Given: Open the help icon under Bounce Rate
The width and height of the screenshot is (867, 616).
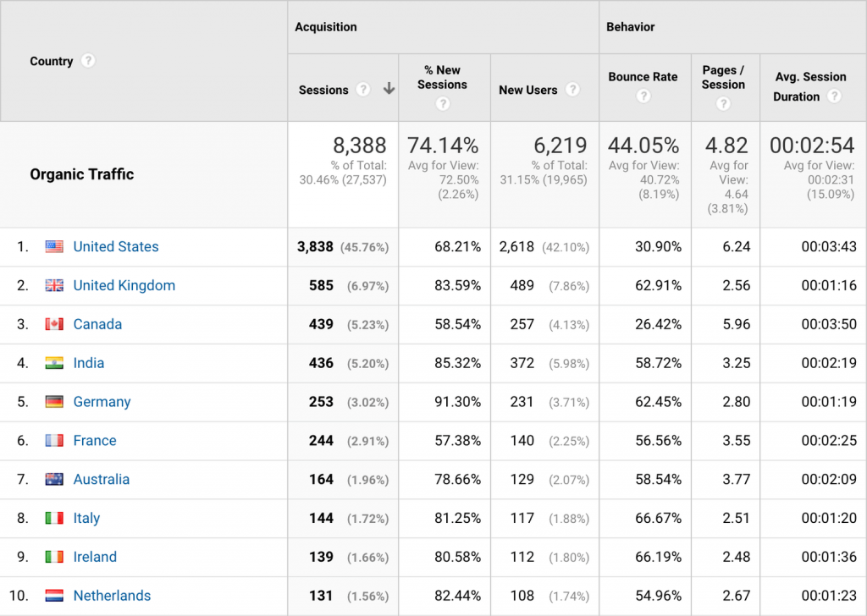Looking at the screenshot, I should [643, 96].
